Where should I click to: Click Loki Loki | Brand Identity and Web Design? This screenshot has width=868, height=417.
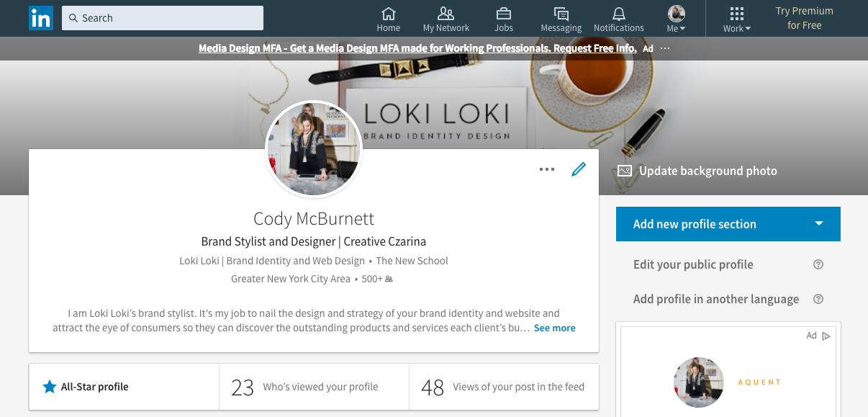(x=272, y=261)
